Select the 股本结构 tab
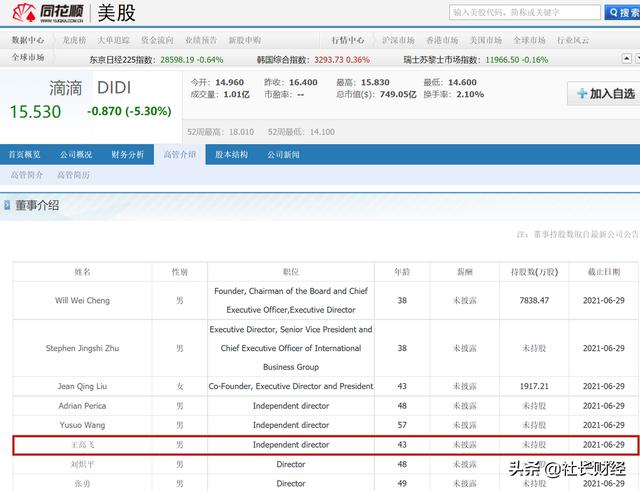The image size is (640, 491). (232, 155)
